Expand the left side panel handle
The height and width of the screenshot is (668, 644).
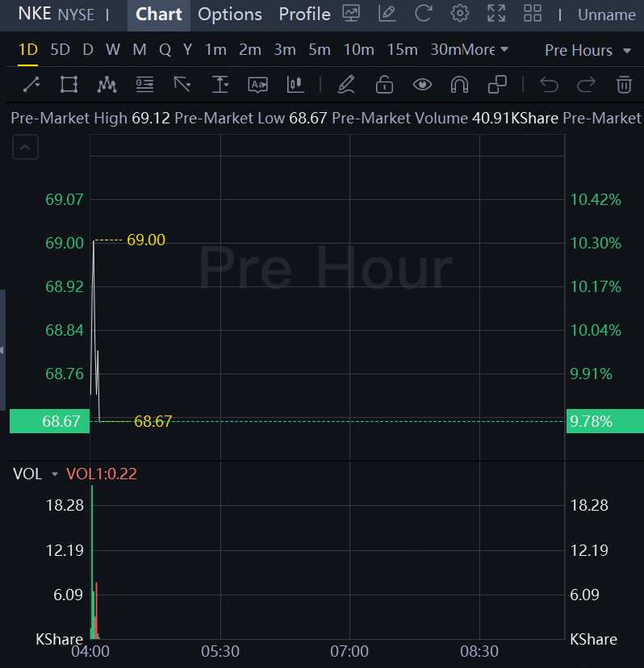click(x=2, y=350)
